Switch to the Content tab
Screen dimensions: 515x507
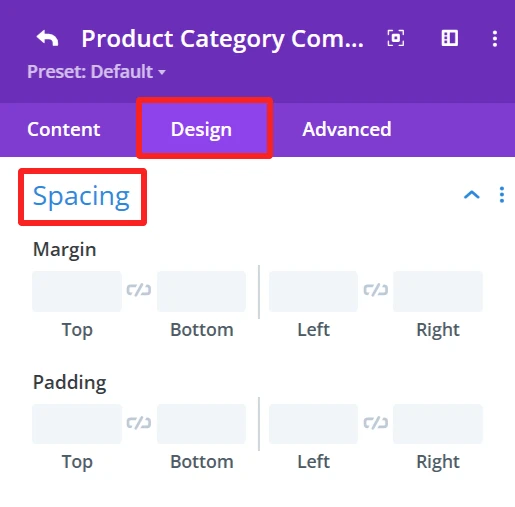[64, 129]
